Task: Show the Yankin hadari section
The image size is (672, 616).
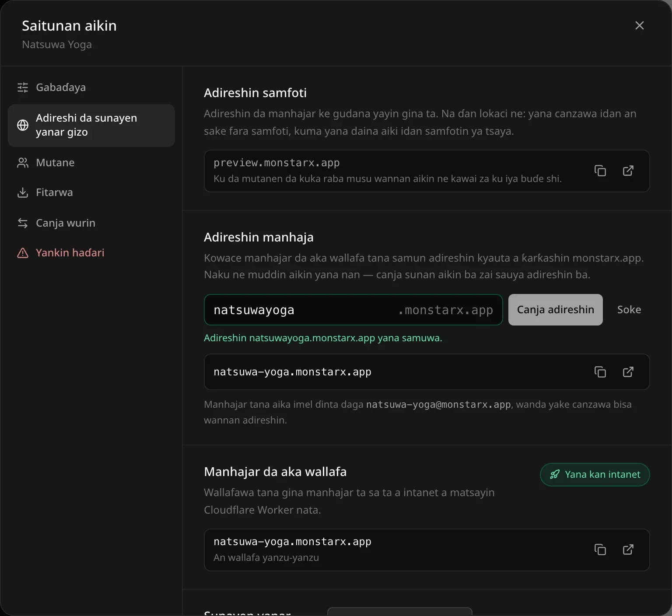Action: pyautogui.click(x=91, y=253)
